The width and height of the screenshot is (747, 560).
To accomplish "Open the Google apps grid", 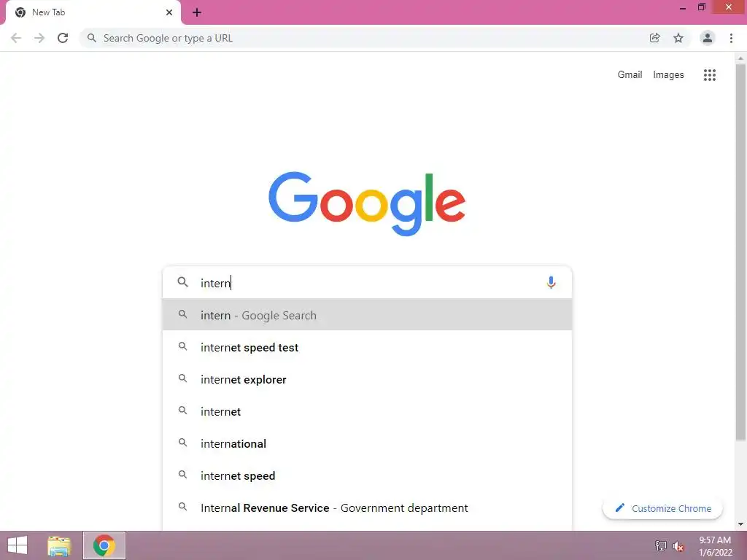I will point(709,75).
